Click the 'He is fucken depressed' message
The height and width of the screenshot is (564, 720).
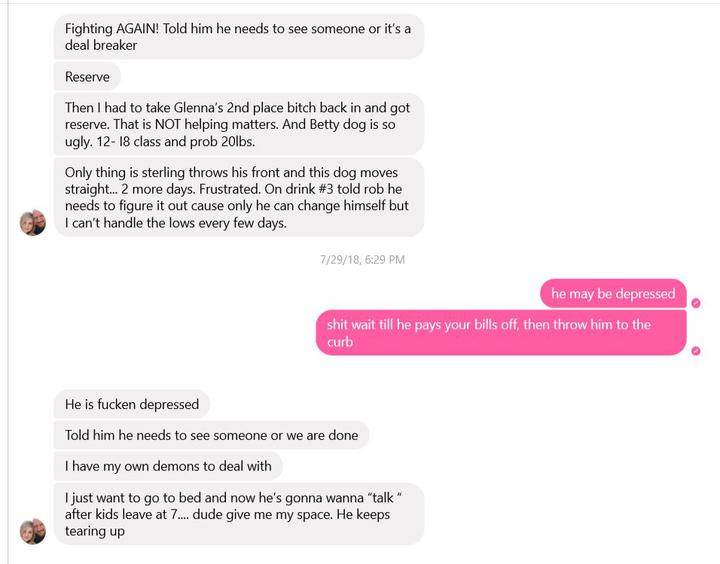pos(132,404)
